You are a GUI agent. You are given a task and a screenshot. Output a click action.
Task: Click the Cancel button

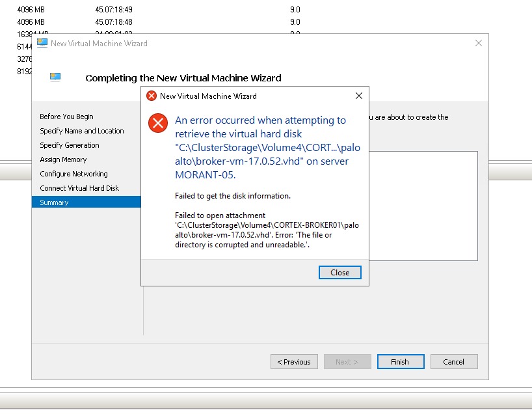(x=453, y=361)
